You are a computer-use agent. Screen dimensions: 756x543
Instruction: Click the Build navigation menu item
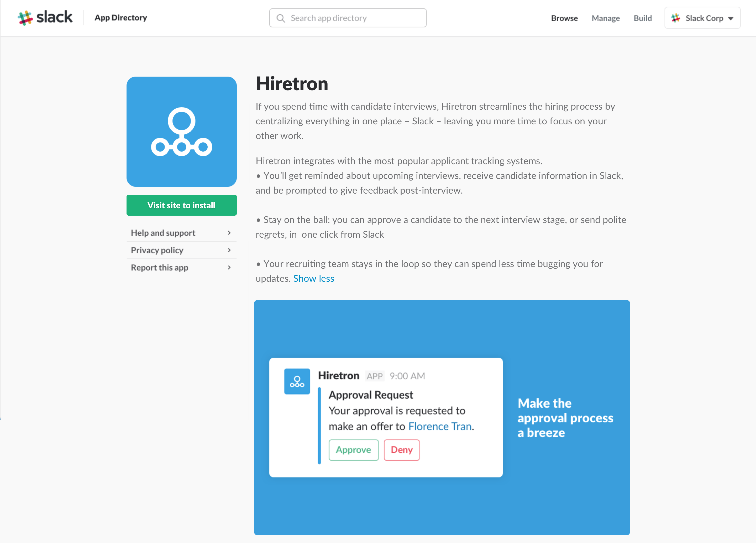tap(642, 18)
